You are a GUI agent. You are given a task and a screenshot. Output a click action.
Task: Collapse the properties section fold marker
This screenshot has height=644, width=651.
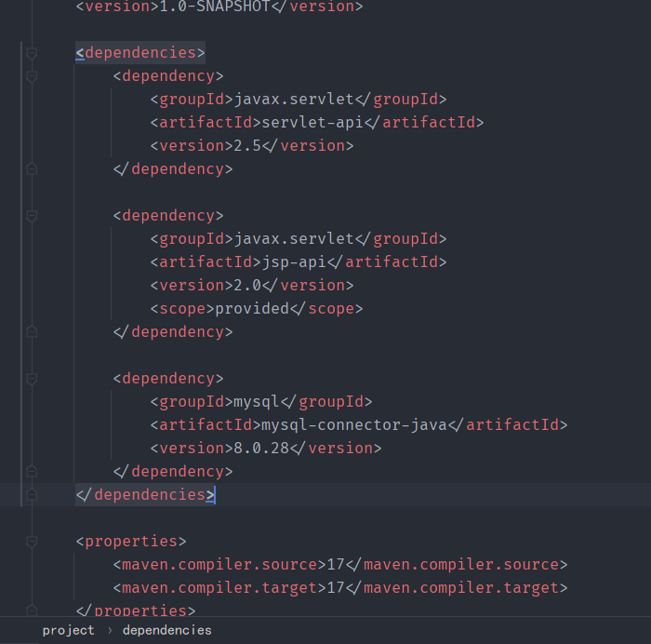[x=32, y=542]
